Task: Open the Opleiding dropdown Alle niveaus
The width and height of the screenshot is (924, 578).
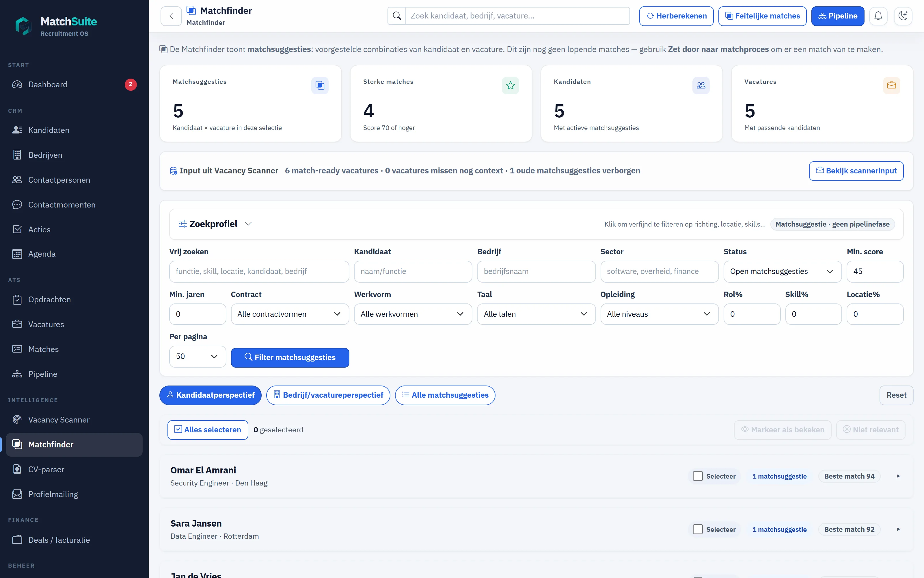Action: click(660, 314)
